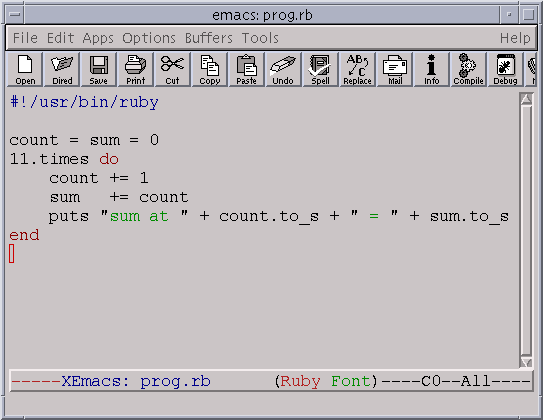Screen dimensions: 543x420
Task: Start Compile from the toolbar
Action: point(468,70)
